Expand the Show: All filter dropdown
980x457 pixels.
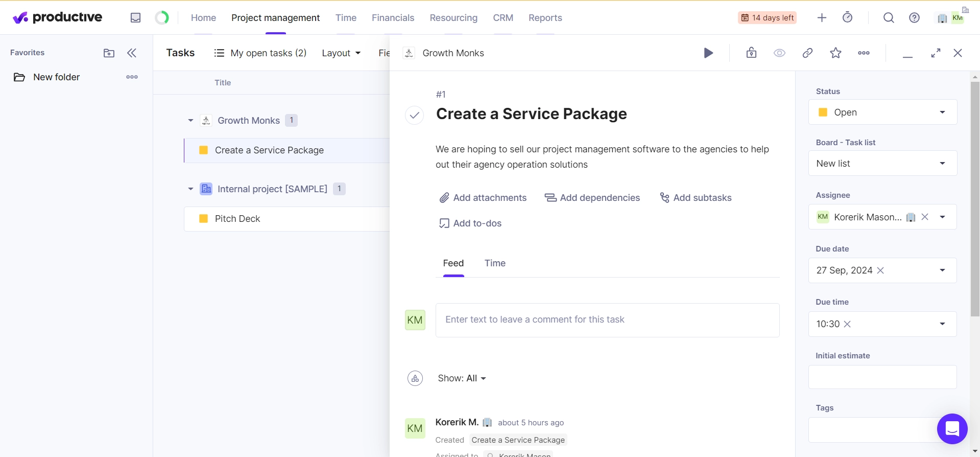point(462,378)
